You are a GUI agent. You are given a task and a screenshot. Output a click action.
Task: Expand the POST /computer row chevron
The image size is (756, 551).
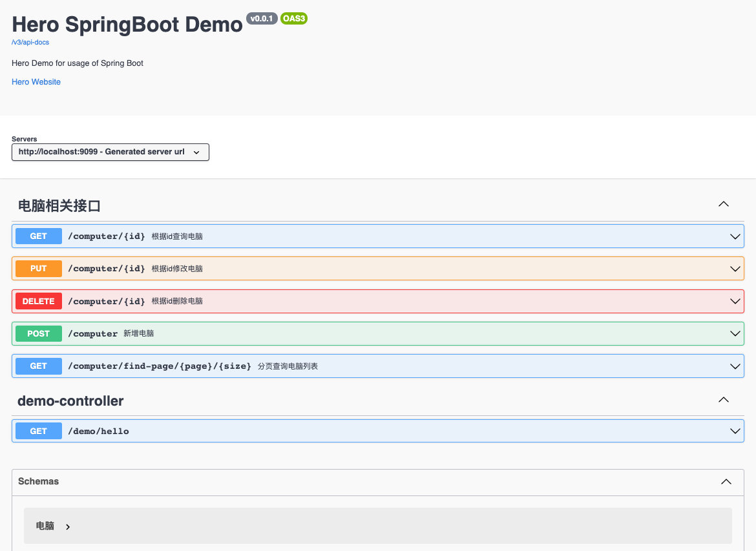[735, 333]
